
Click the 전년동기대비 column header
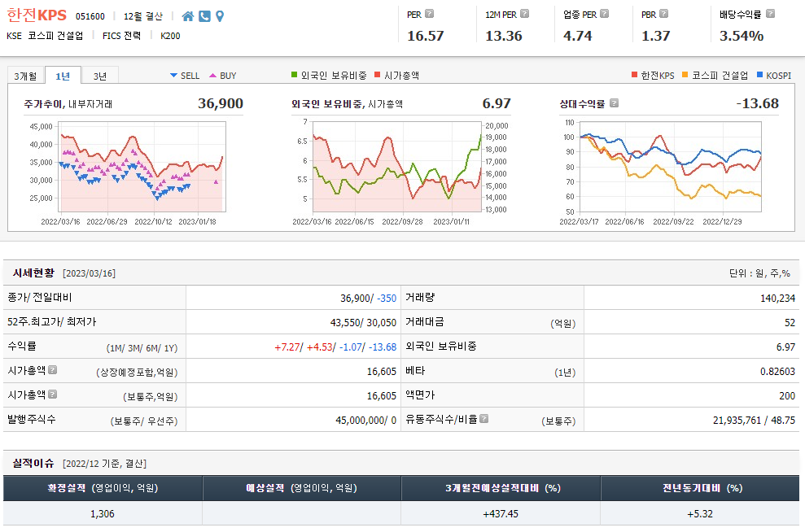click(x=700, y=488)
